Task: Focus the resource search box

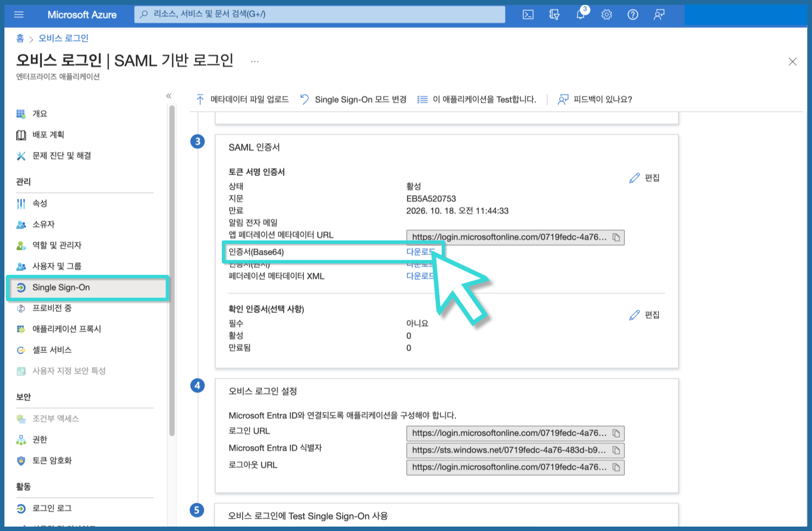Action: pos(320,14)
